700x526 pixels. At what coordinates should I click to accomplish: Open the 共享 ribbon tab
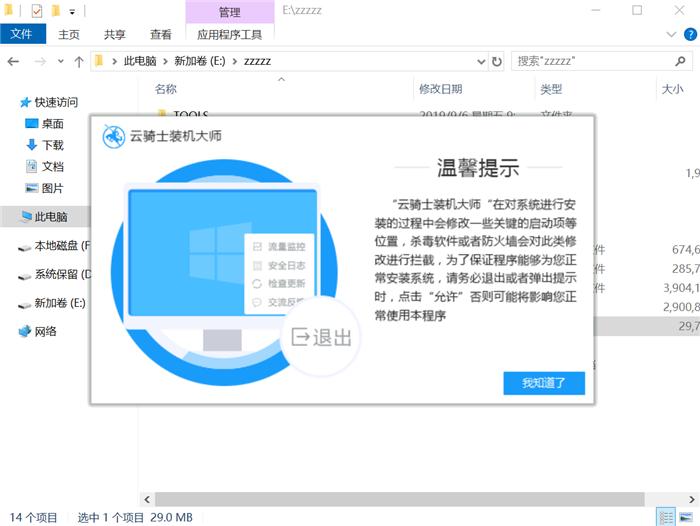(115, 34)
